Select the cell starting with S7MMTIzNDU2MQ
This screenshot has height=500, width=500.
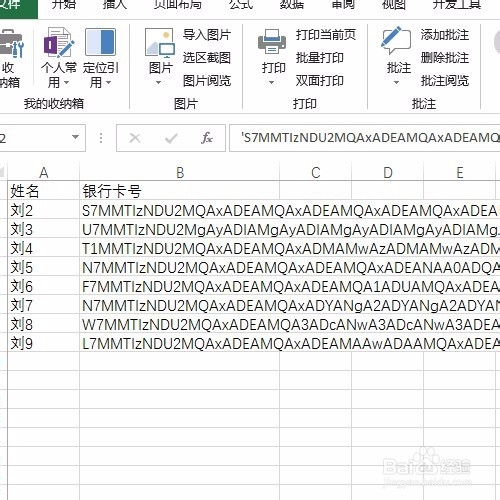pyautogui.click(x=180, y=210)
